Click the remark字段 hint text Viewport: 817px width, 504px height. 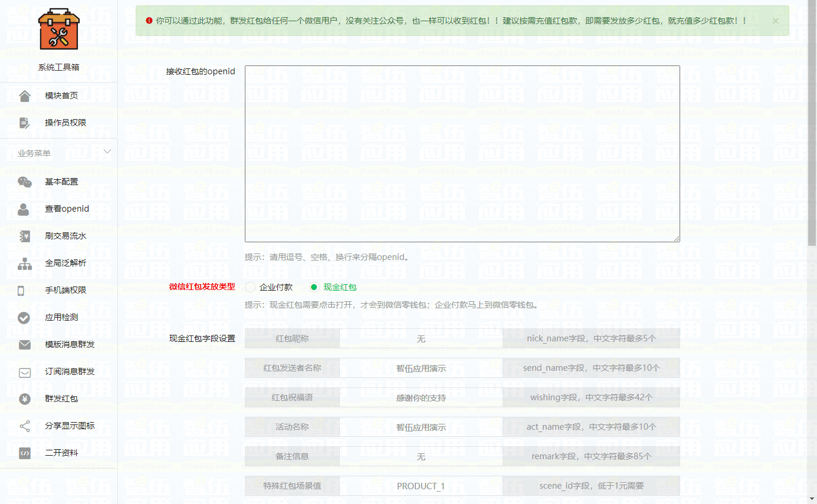pos(591,456)
